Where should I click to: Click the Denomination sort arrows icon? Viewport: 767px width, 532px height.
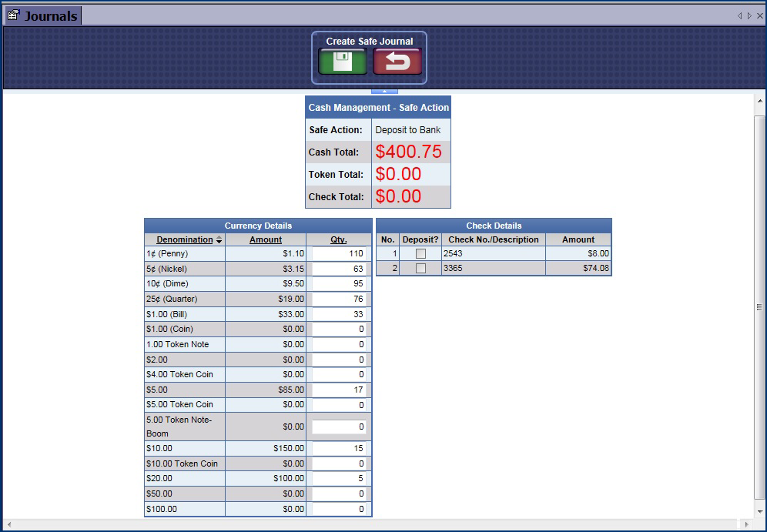point(219,240)
